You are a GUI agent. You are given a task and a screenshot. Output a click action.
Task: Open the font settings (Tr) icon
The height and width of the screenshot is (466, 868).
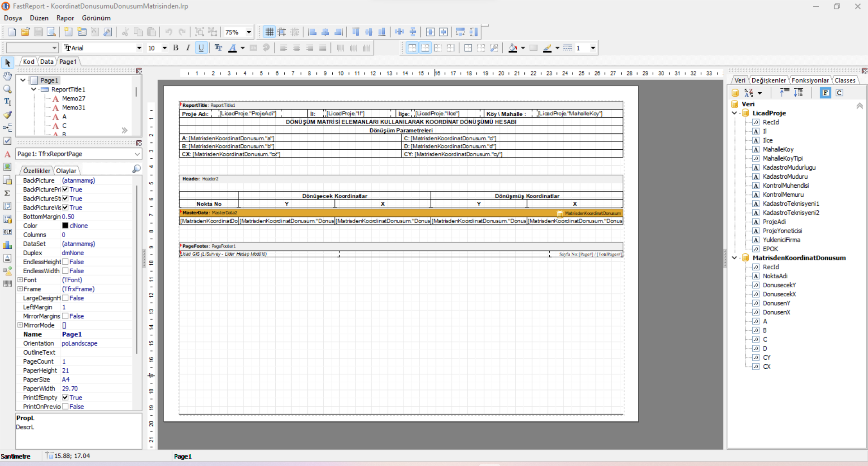coord(218,48)
